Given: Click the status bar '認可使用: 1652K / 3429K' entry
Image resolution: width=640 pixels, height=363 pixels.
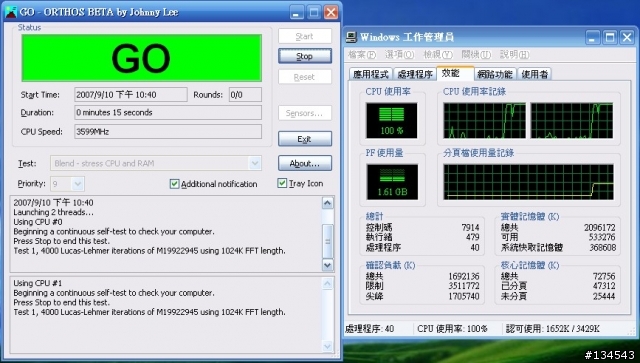Looking at the screenshot, I should tap(553, 329).
